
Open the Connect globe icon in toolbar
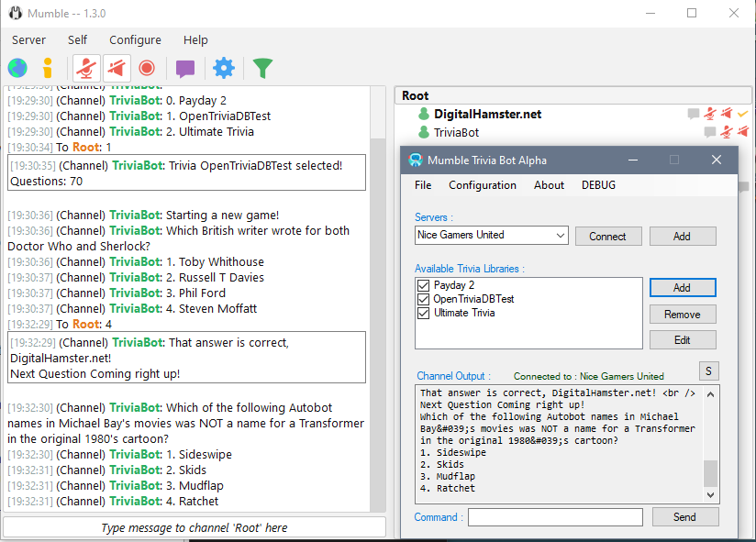point(17,68)
